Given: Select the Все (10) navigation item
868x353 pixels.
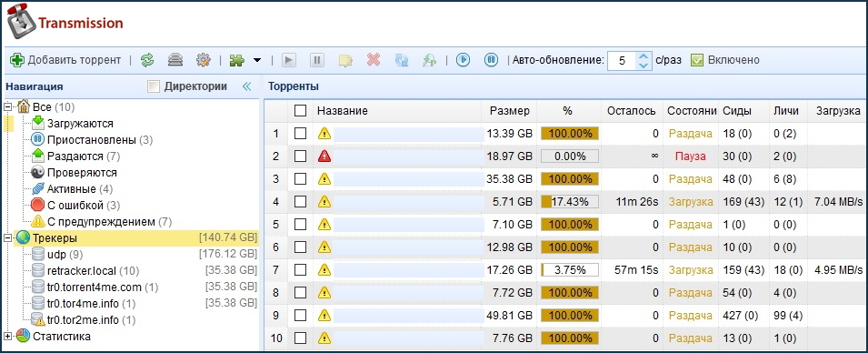Looking at the screenshot, I should coord(46,107).
